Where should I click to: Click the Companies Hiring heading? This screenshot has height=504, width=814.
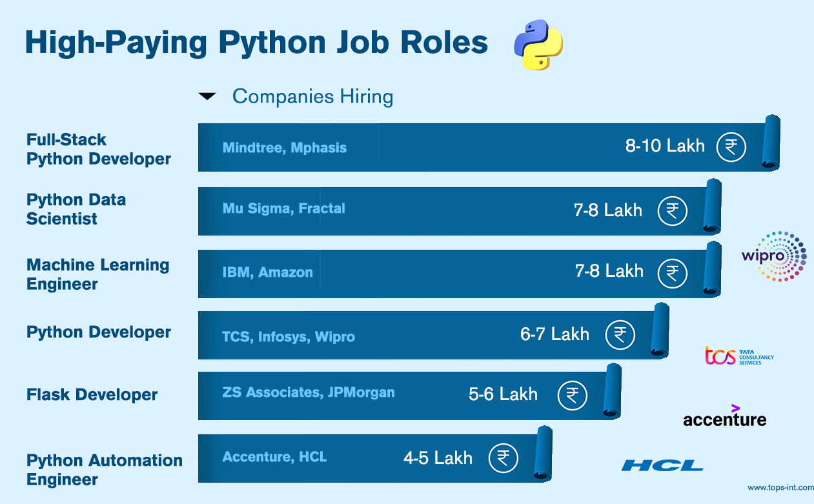312,97
